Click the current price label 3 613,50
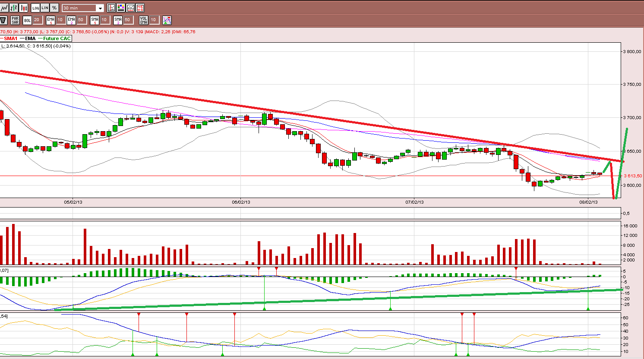This screenshot has width=644, height=359. 633,176
